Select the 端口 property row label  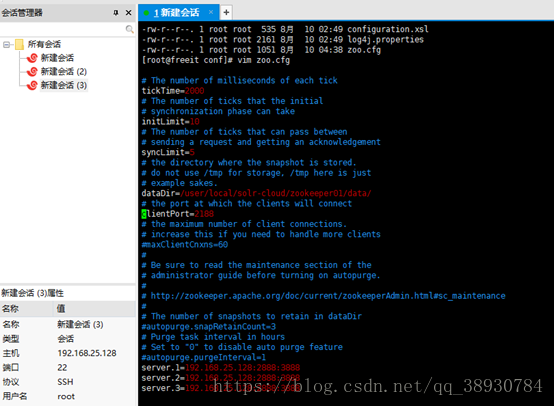tap(11, 367)
